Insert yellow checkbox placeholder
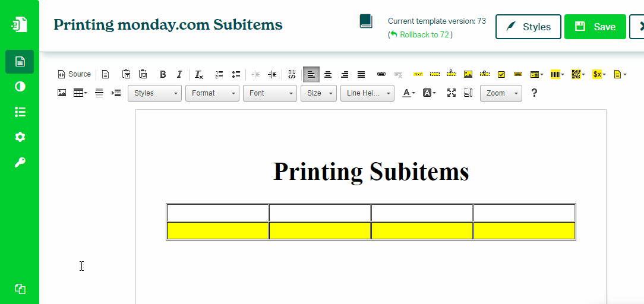The width and height of the screenshot is (644, 304). 501,74
